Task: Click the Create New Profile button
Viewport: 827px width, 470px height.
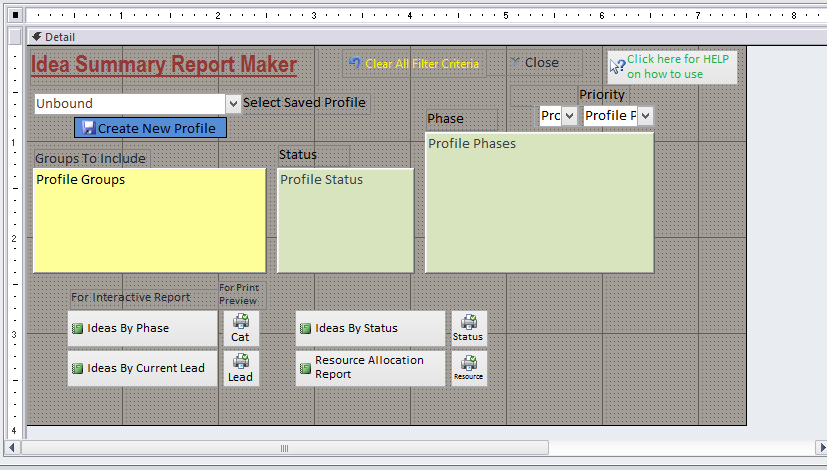Action: point(150,128)
